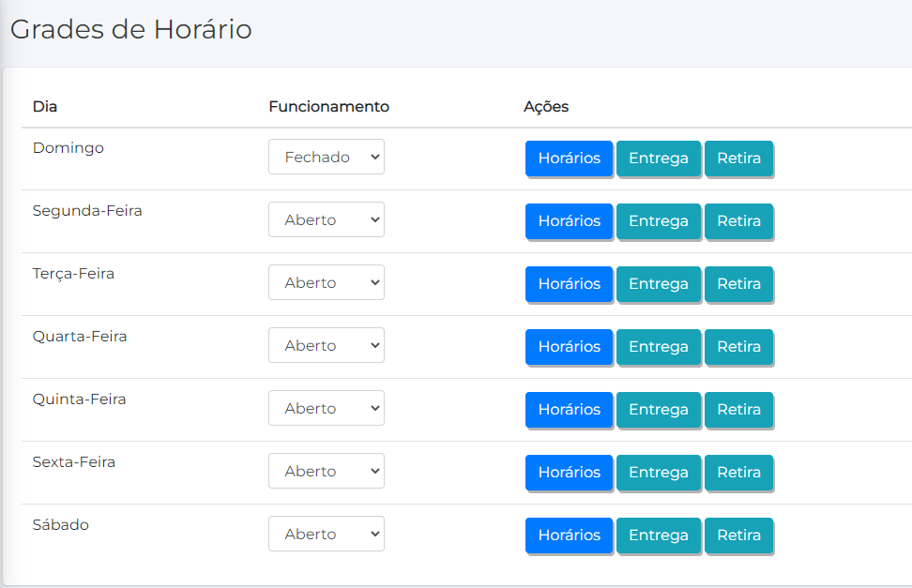The width and height of the screenshot is (912, 588).
Task: Click Horários button for Domingo
Action: tap(569, 158)
